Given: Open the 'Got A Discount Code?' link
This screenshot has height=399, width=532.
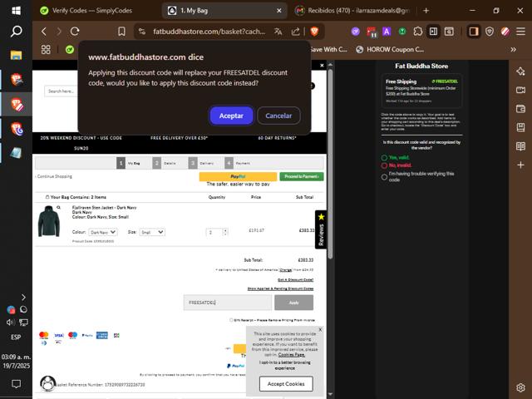Looking at the screenshot, I should [x=296, y=280].
